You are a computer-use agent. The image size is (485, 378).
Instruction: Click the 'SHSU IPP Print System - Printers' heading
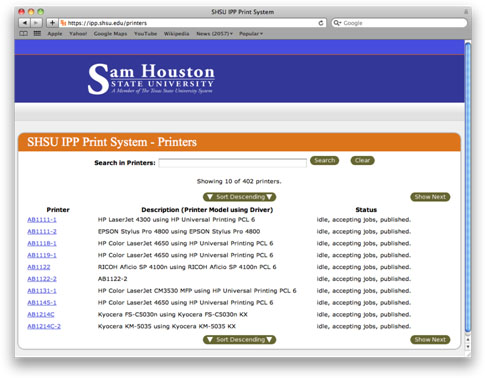(112, 142)
